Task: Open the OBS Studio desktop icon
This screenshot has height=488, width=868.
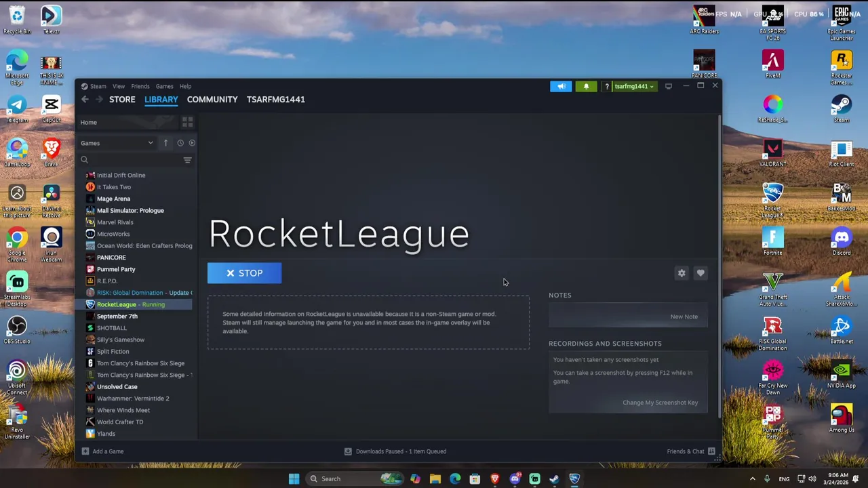Action: [x=17, y=330]
